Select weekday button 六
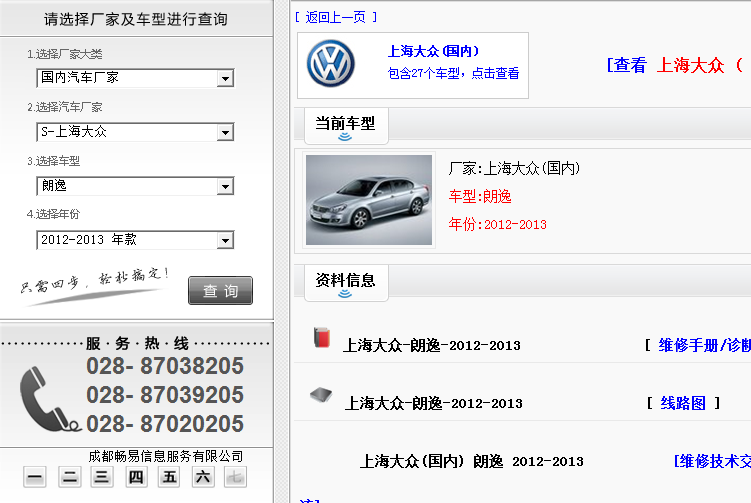Image resolution: width=751 pixels, height=503 pixels. 203,477
